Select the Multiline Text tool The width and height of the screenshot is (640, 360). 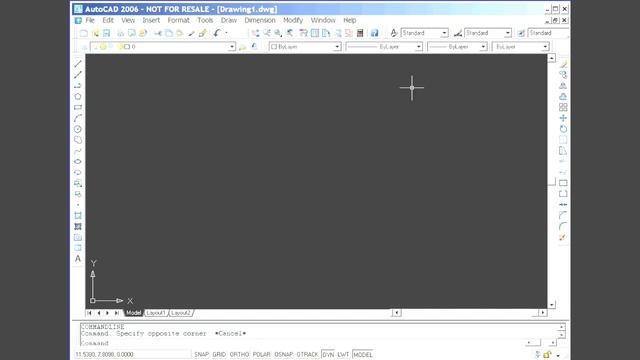point(78,259)
